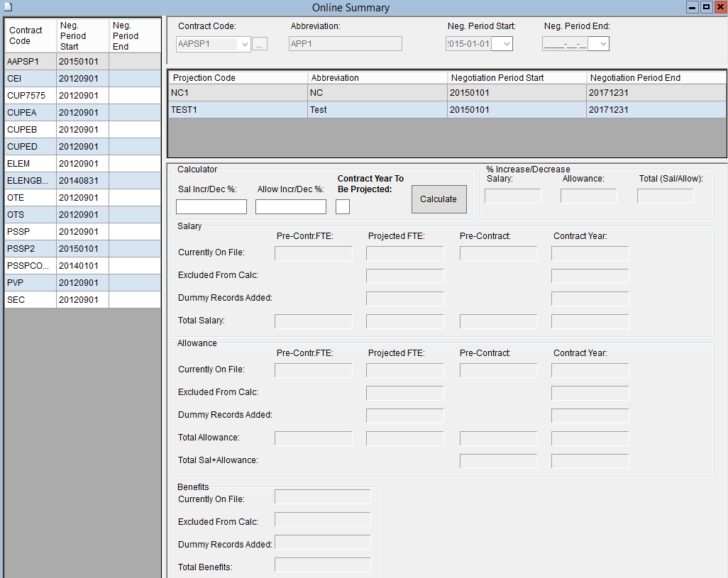The width and height of the screenshot is (728, 578).
Task: Focus the Allow Incr/Dec % input field
Action: [291, 206]
